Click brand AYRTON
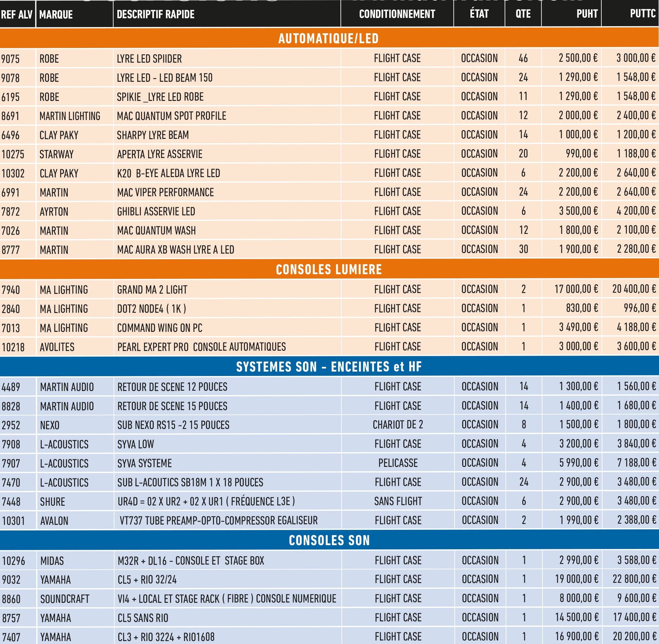Viewport: 659px width, 644px height. (x=54, y=212)
